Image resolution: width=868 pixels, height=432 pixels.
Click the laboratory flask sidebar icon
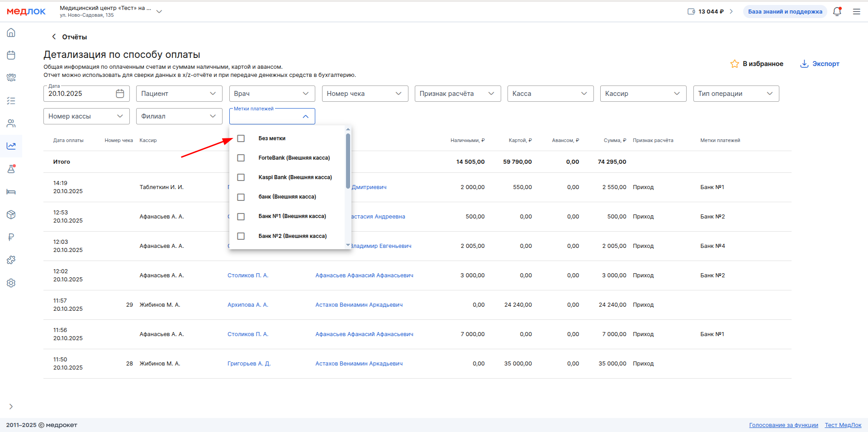[x=11, y=169]
